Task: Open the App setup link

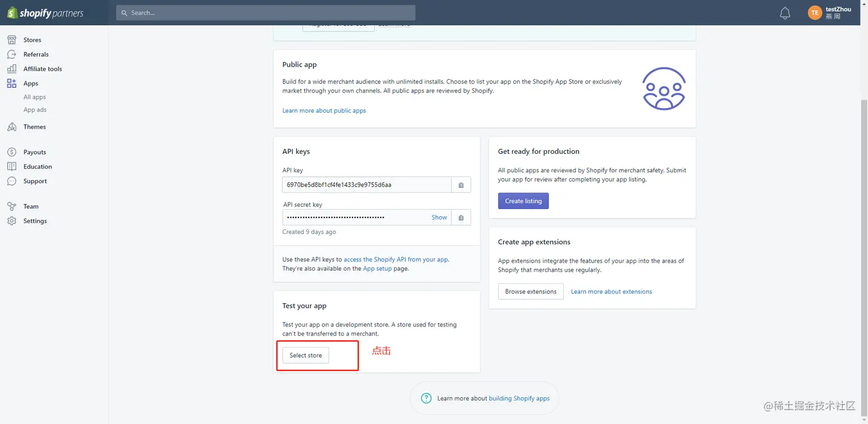Action: pyautogui.click(x=377, y=269)
